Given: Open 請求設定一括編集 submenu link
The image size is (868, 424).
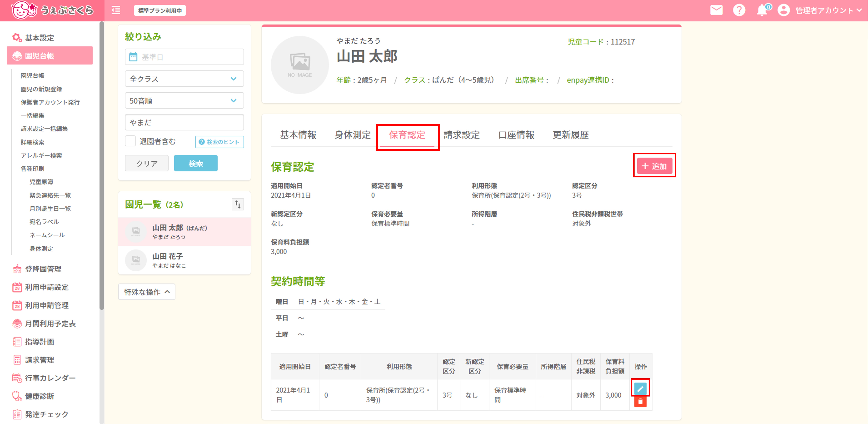Looking at the screenshot, I should 44,129.
